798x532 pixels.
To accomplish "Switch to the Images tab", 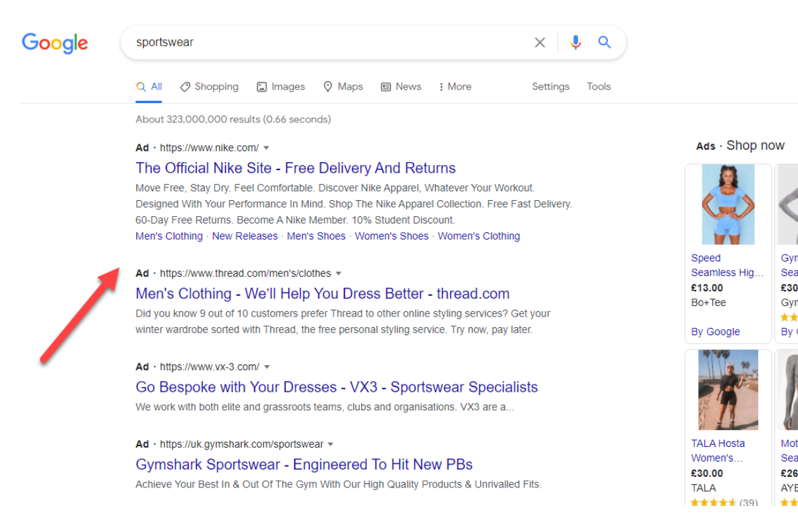I will [x=281, y=86].
